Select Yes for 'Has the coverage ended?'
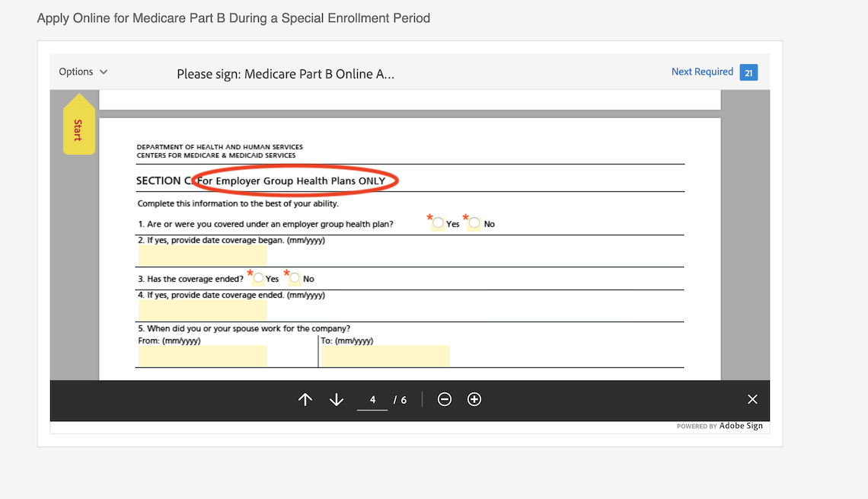 coord(257,279)
